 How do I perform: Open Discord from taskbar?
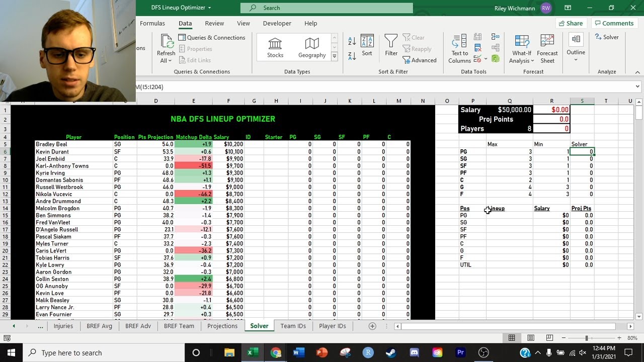point(414,352)
